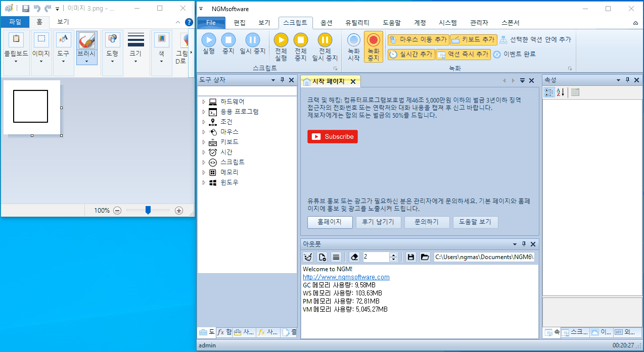Click the YouTube Subscribe button
644x352 pixels.
point(333,136)
